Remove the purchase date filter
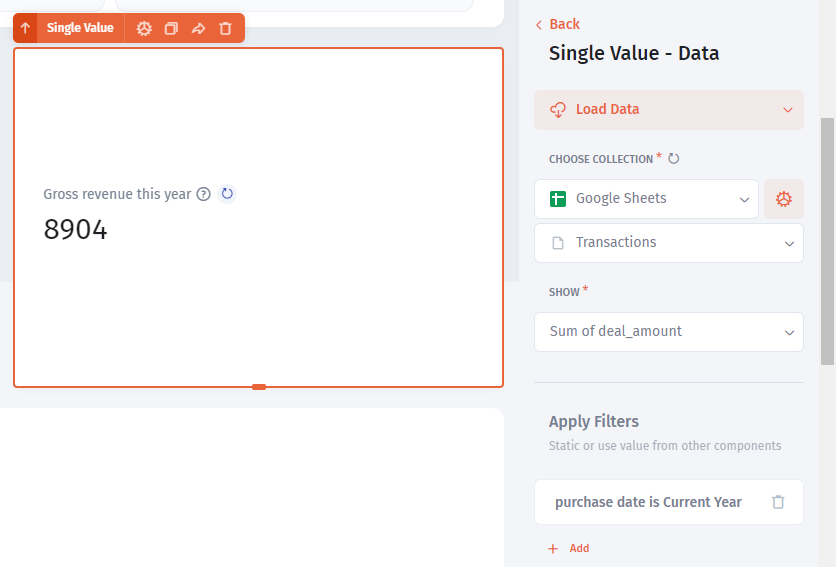Viewport: 836px width, 567px height. [x=778, y=502]
